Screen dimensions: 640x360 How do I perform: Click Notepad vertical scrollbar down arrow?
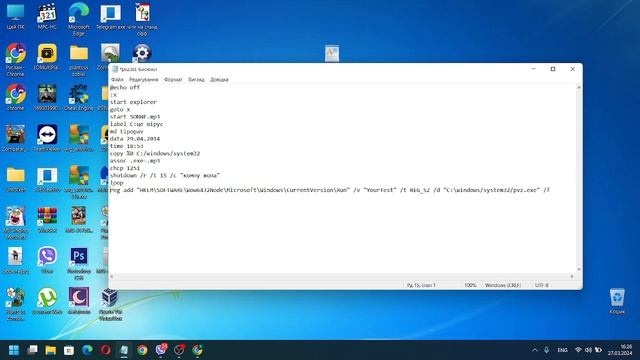pyautogui.click(x=579, y=270)
